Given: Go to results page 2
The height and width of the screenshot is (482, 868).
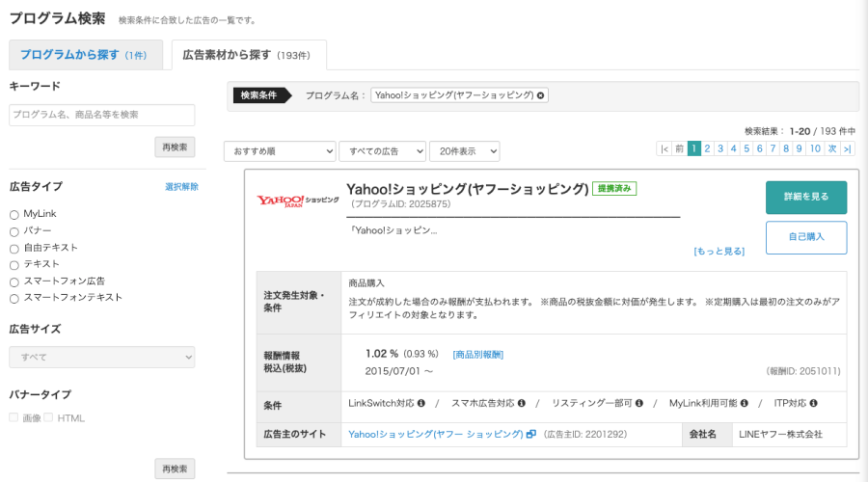Looking at the screenshot, I should click(708, 148).
